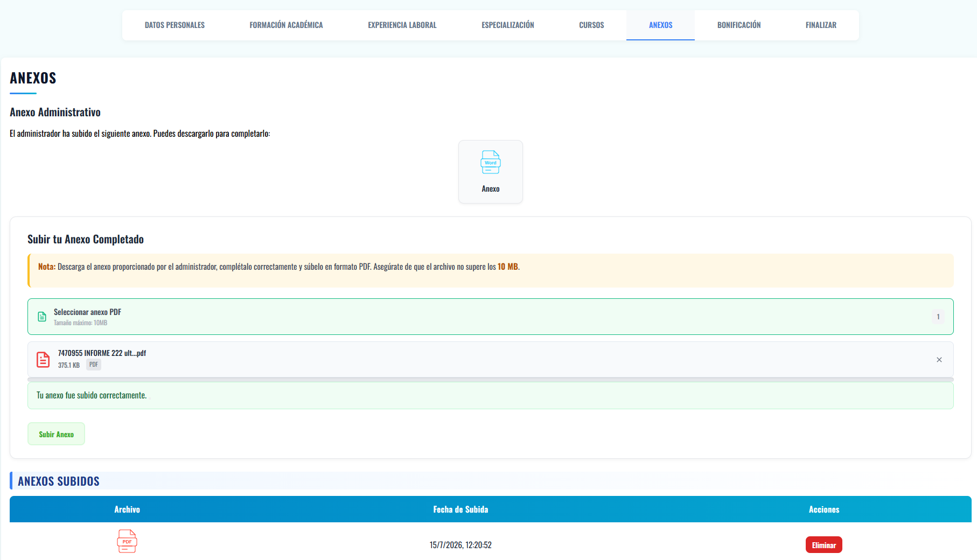This screenshot has width=977, height=560.
Task: Go to Datos Personales tab
Action: tap(175, 25)
